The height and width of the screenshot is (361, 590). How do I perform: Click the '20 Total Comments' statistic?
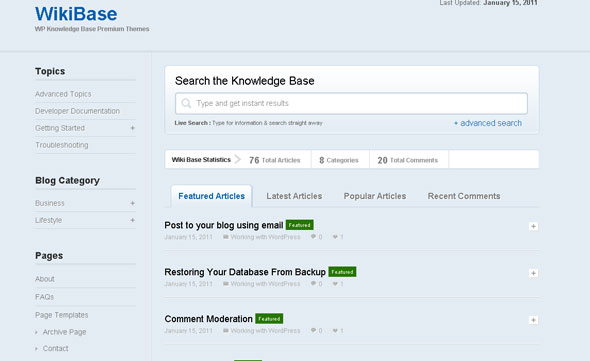click(408, 160)
